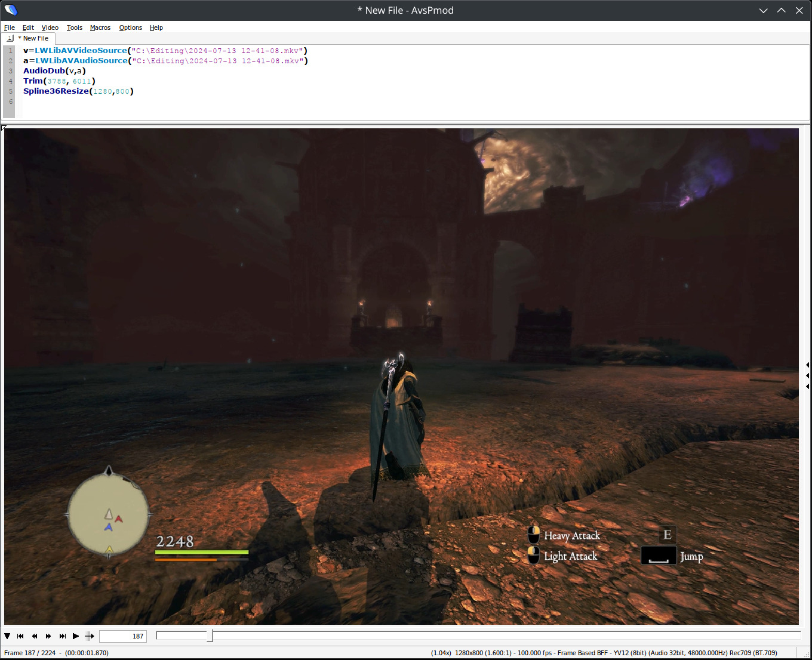Open the Edit menu
The width and height of the screenshot is (812, 660).
tap(28, 27)
